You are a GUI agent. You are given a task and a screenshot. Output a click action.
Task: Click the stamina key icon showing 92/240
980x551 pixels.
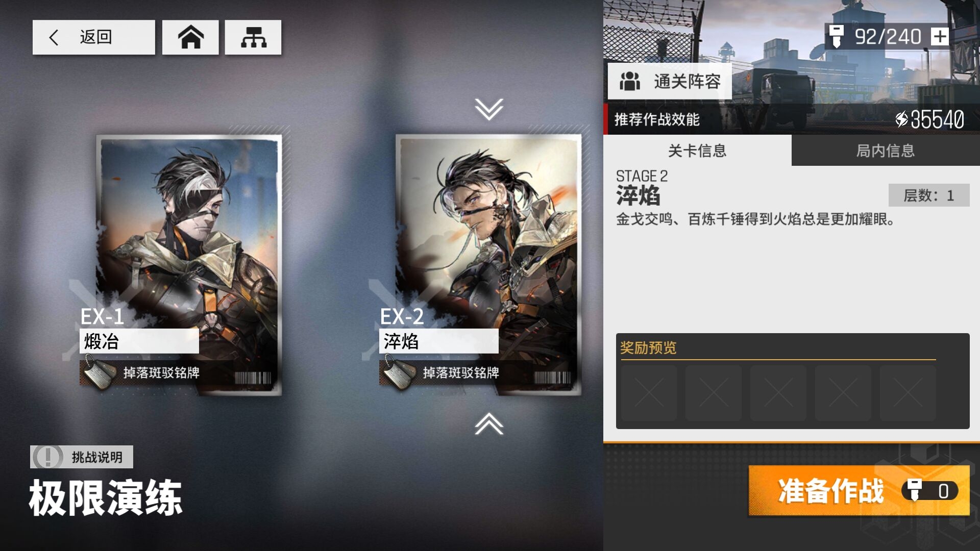836,36
